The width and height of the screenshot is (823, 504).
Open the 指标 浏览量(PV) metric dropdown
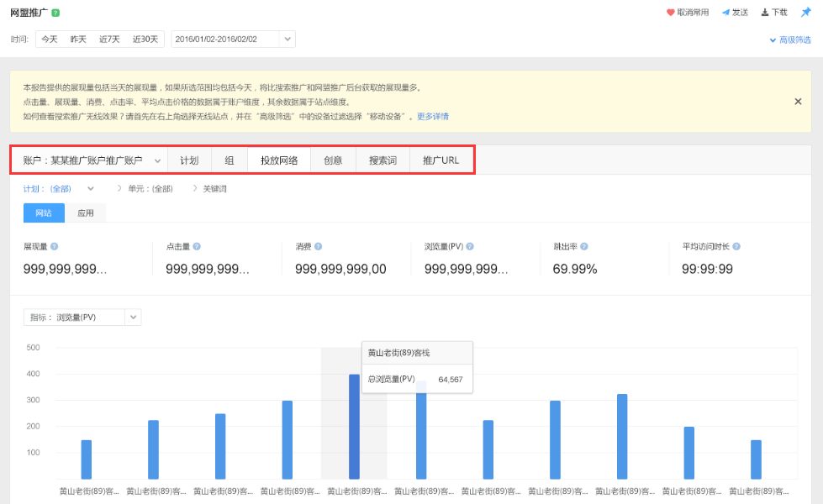pyautogui.click(x=133, y=318)
